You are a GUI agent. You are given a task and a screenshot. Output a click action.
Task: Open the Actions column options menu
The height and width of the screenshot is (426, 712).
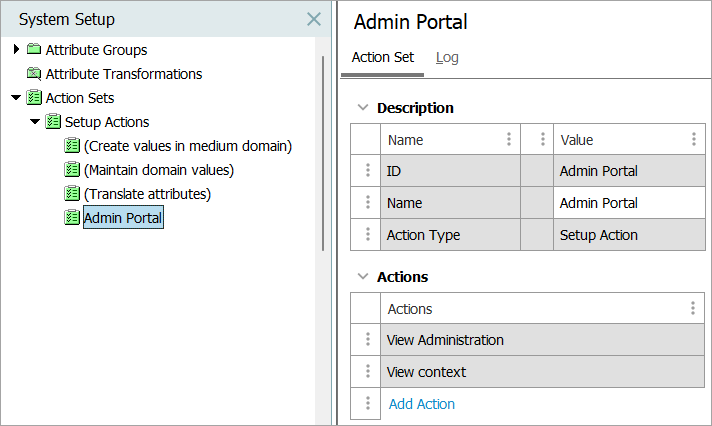click(693, 309)
